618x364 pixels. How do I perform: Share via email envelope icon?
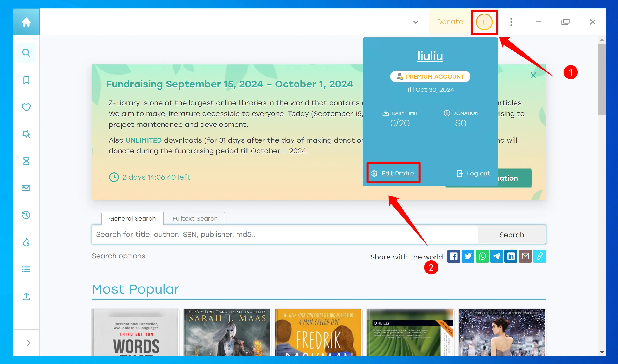coord(525,256)
